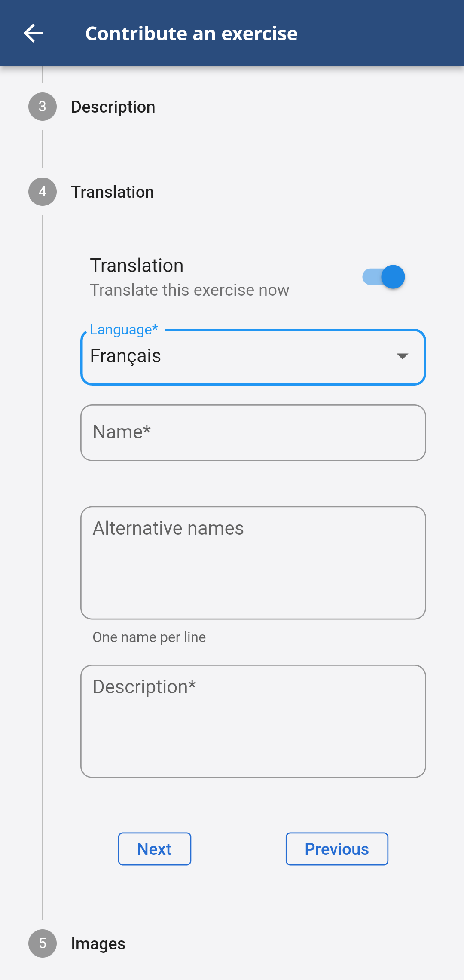Open the Language dropdown
This screenshot has height=980, width=464.
pyautogui.click(x=253, y=357)
